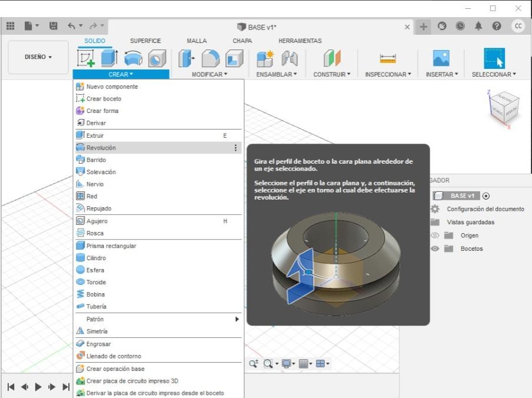Switch to the HERRAMIENTAS tab

tap(300, 41)
